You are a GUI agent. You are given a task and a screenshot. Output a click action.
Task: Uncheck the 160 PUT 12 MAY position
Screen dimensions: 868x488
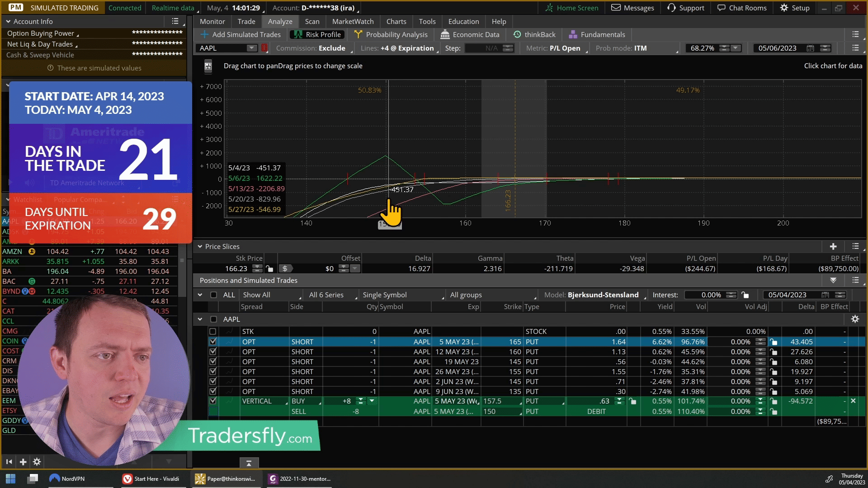(x=213, y=352)
